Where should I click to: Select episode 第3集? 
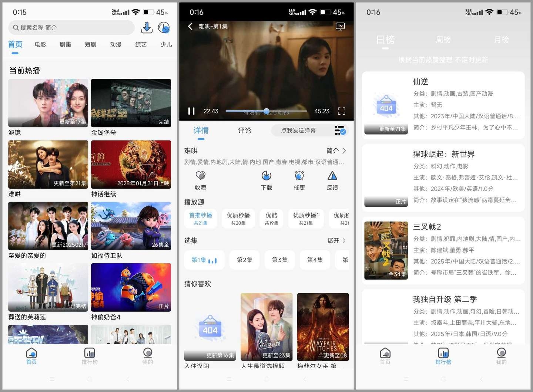(280, 260)
